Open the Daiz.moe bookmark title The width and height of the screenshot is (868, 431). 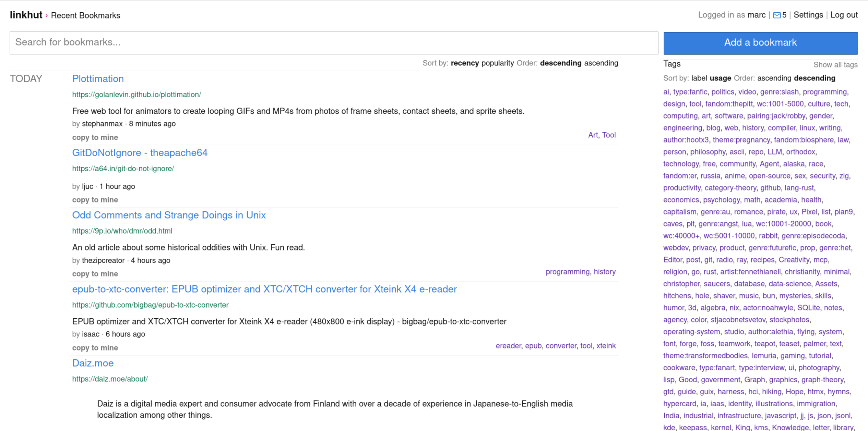tap(93, 363)
